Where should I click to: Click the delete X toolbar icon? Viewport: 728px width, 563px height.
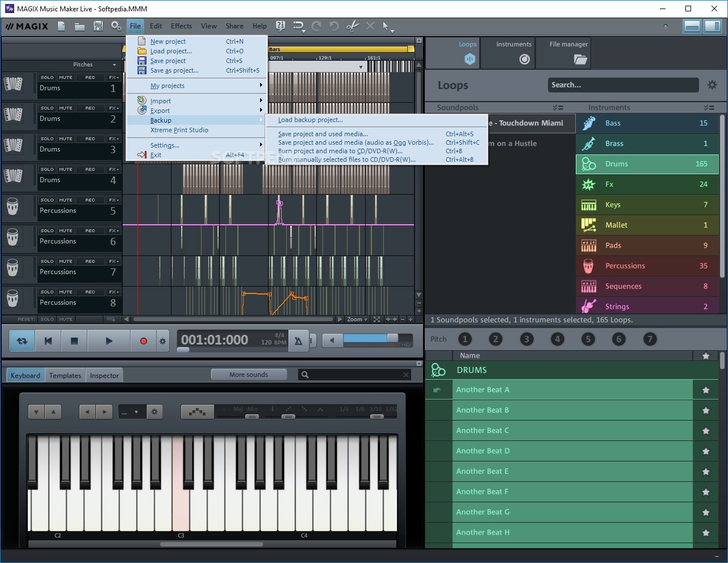pos(370,26)
